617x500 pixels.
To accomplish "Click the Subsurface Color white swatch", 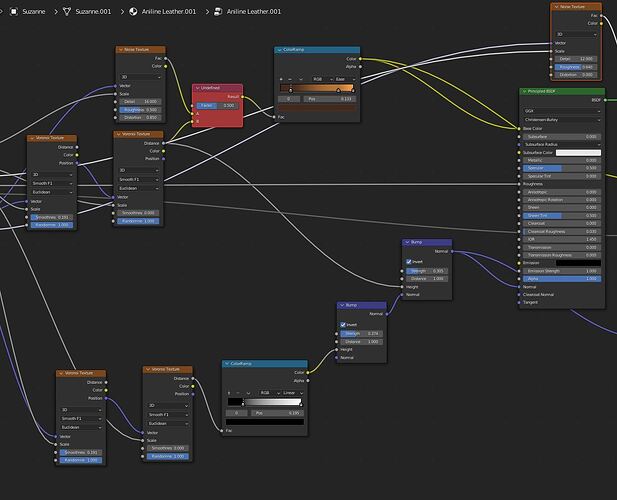I will pos(578,153).
